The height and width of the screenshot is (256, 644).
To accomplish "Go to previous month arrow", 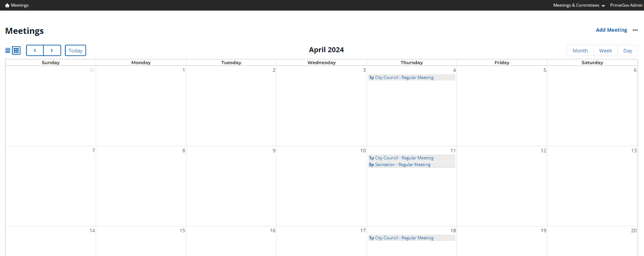I will pyautogui.click(x=35, y=50).
